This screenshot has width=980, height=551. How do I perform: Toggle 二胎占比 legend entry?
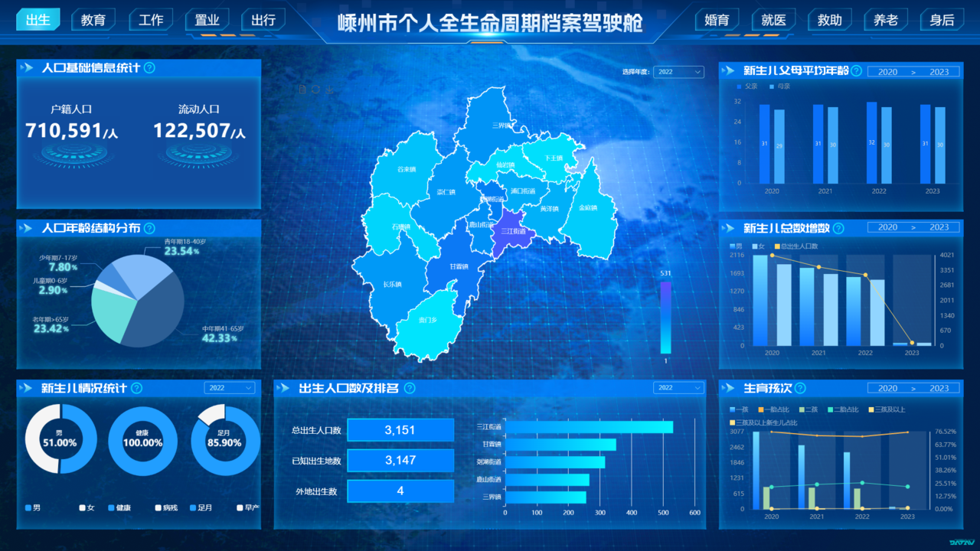click(x=841, y=409)
